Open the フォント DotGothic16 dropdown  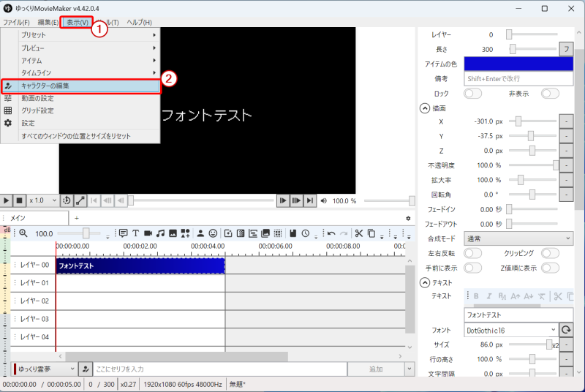pyautogui.click(x=510, y=330)
